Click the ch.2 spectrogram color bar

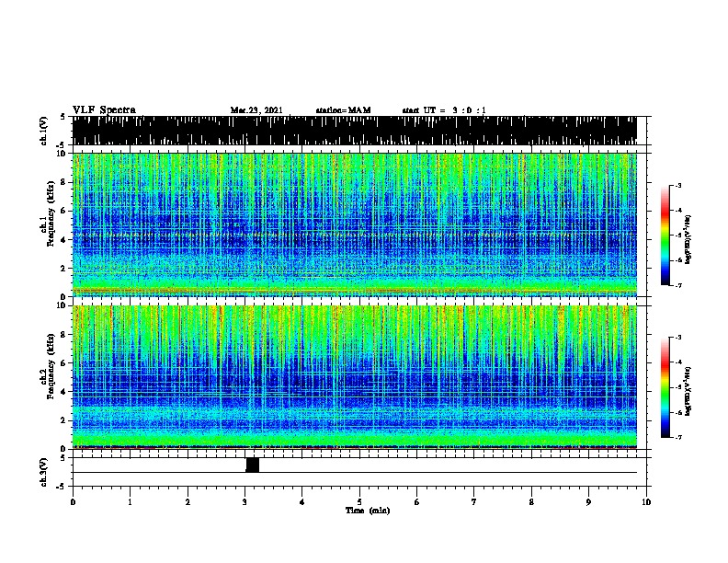tap(665, 387)
